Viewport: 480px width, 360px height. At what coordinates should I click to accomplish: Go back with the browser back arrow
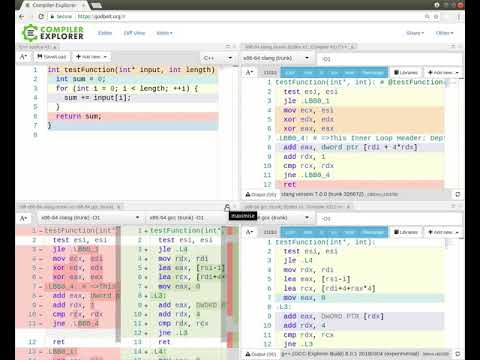[x=22, y=16]
